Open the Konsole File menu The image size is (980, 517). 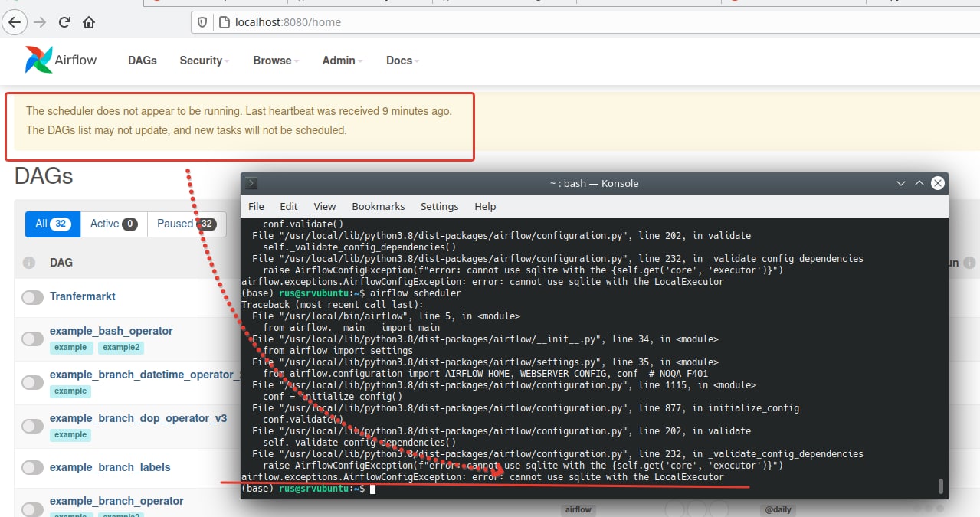256,206
